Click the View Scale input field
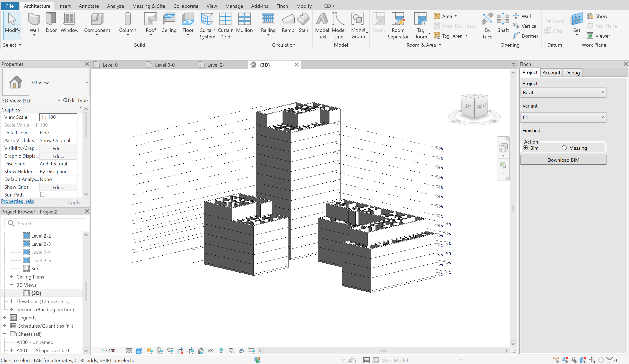 (58, 117)
